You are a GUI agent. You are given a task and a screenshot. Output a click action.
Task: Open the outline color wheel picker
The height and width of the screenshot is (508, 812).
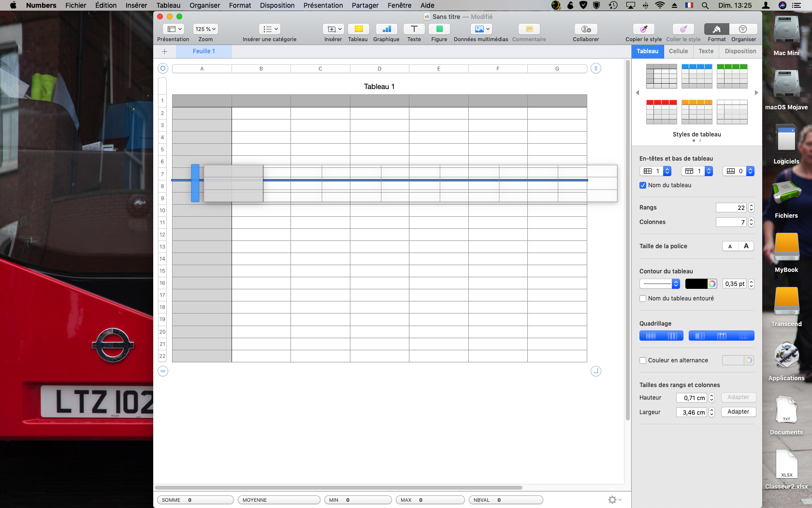tap(712, 284)
